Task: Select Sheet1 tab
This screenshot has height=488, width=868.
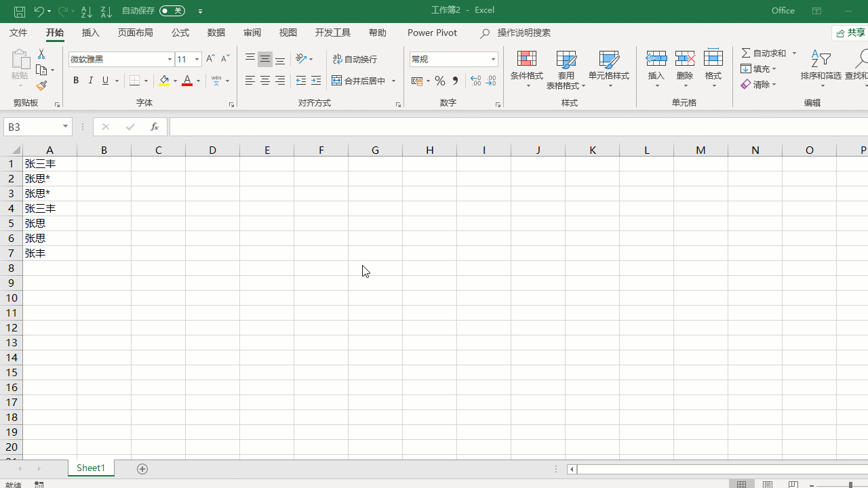Action: click(91, 468)
